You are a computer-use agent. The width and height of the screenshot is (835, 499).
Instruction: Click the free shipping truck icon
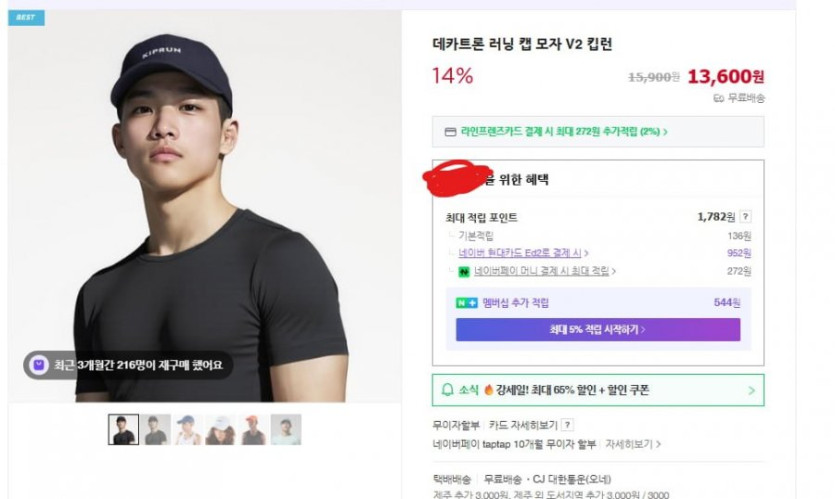(718, 98)
